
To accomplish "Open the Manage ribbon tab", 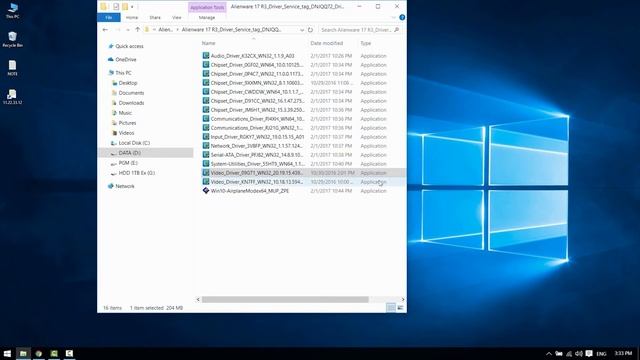I will [x=207, y=18].
